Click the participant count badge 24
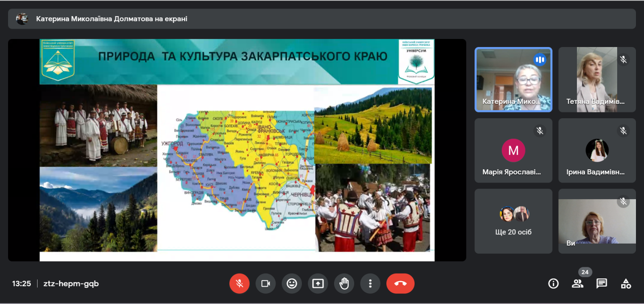Viewport: 644px width, 304px height. [x=585, y=272]
